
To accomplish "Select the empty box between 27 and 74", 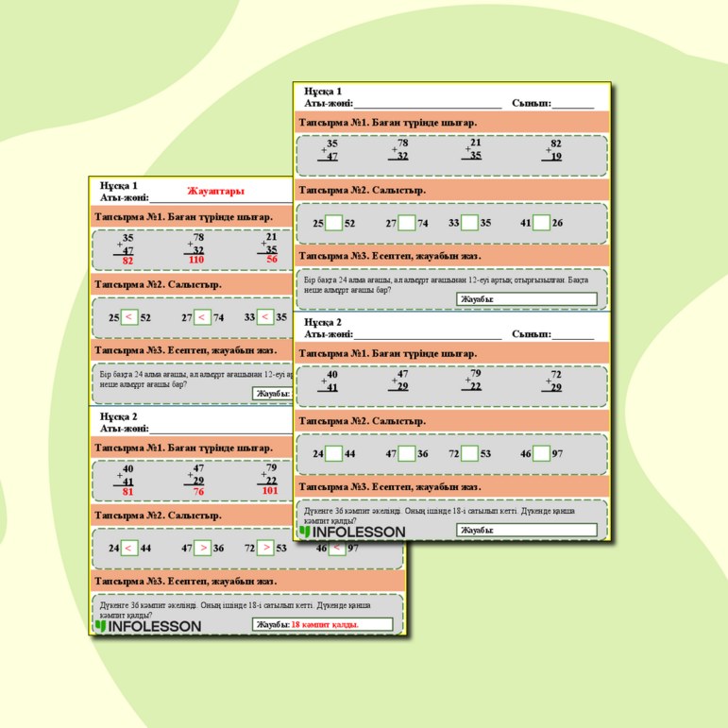I will point(407,223).
